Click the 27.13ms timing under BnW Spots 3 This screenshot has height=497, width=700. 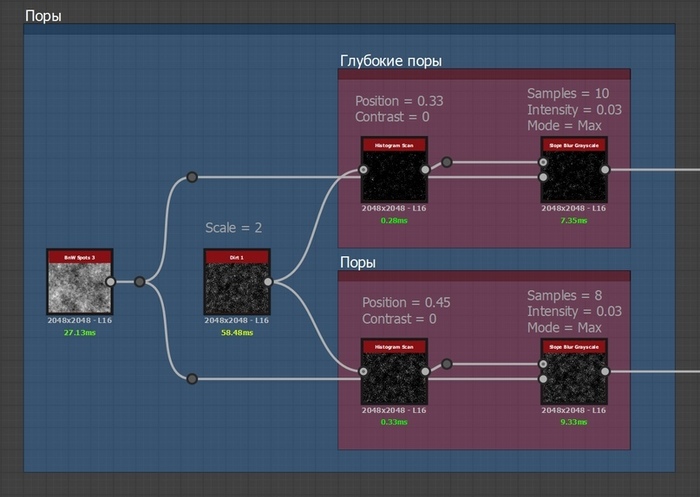pos(80,333)
